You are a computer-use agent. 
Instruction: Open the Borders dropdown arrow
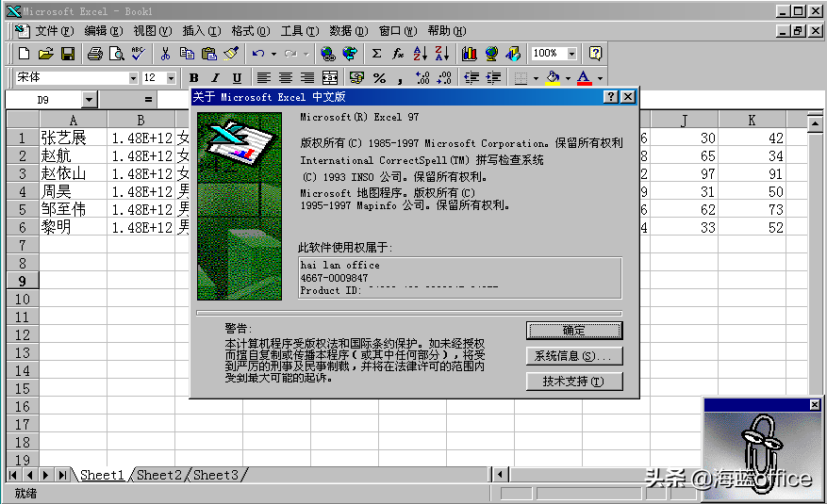pyautogui.click(x=536, y=78)
